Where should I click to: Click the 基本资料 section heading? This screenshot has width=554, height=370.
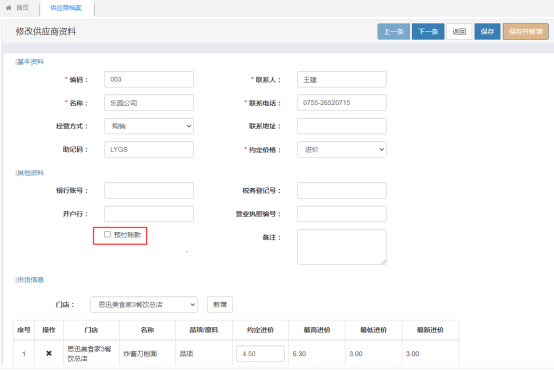[30, 62]
